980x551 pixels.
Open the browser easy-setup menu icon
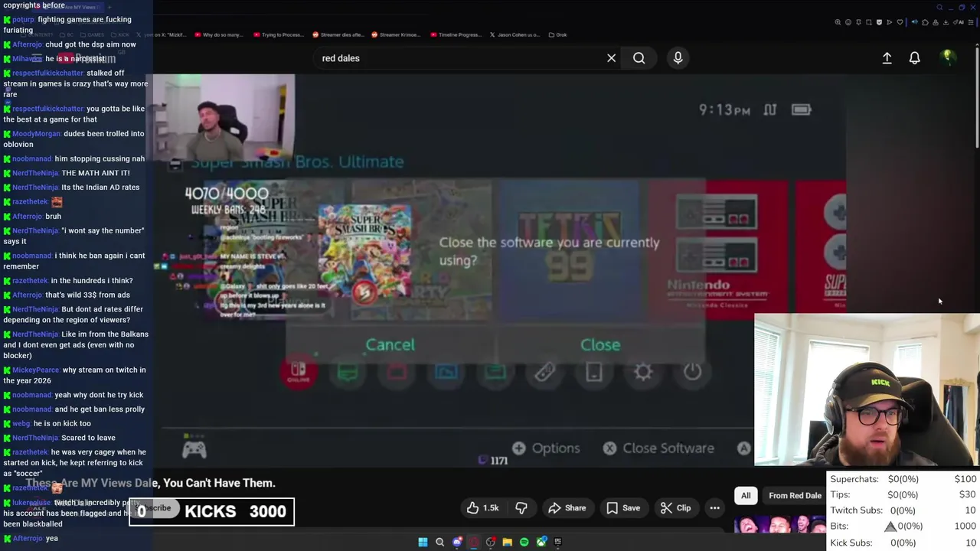[970, 22]
